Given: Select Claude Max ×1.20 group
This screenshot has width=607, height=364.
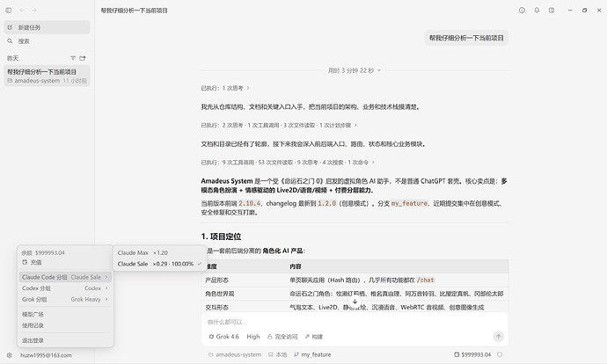Looking at the screenshot, I should pos(160,252).
